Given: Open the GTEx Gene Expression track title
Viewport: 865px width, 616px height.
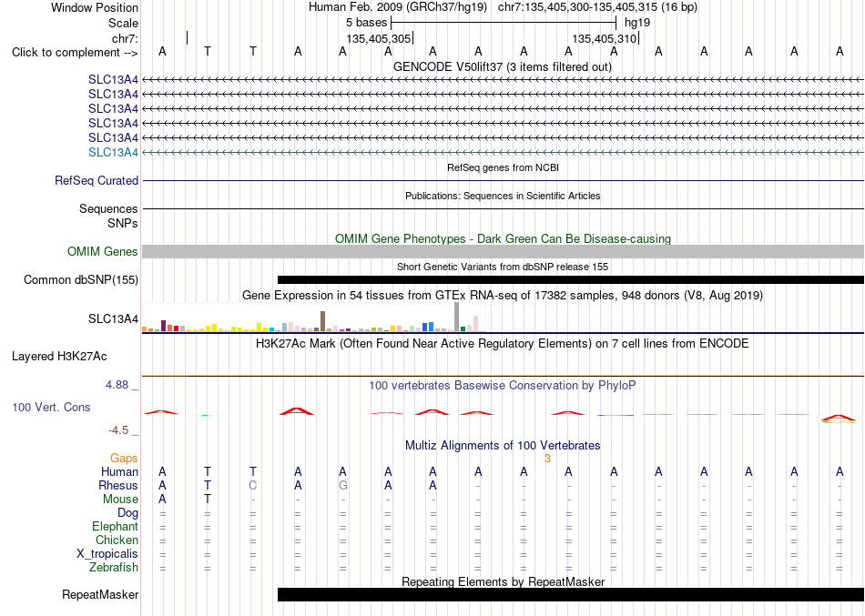Looking at the screenshot, I should [503, 296].
